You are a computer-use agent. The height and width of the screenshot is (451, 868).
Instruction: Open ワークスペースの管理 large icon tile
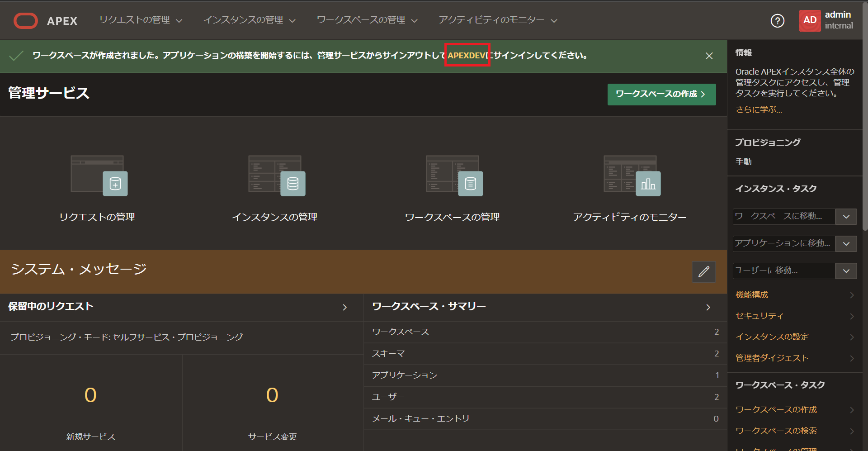click(453, 189)
